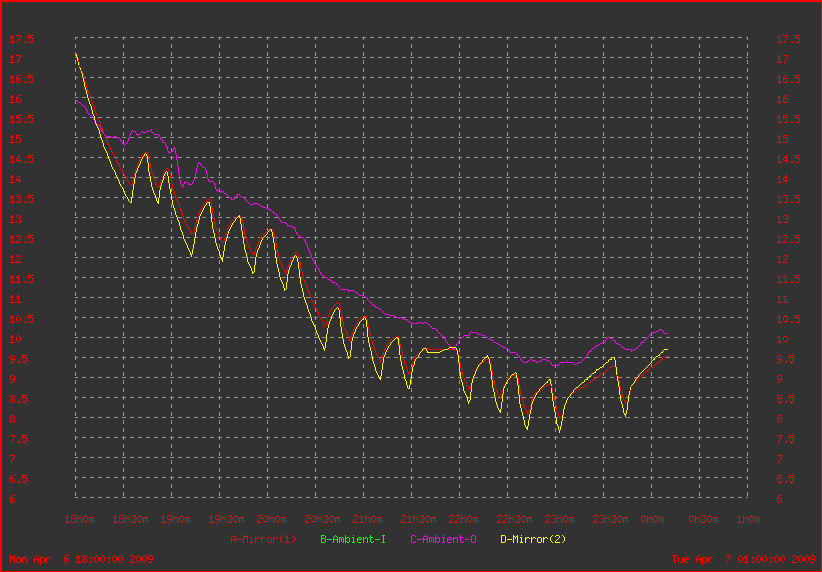Screen dimensions: 822x572
Task: Click 12 on the left temperature axis
Action: (15, 259)
